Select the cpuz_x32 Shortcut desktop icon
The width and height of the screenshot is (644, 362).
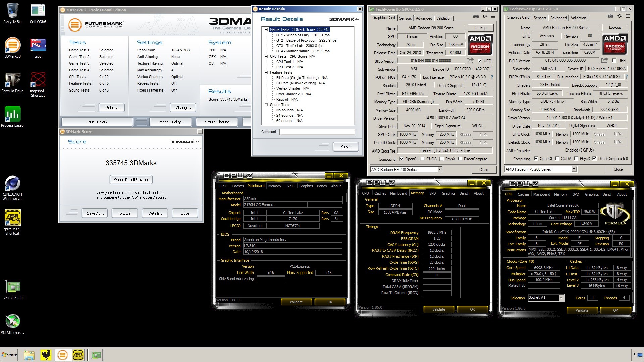[12, 223]
